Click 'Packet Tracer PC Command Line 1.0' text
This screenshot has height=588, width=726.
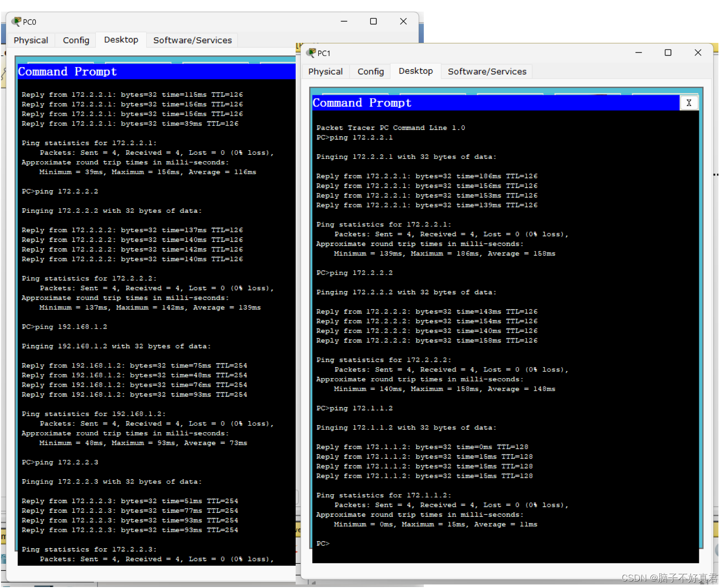click(x=390, y=128)
